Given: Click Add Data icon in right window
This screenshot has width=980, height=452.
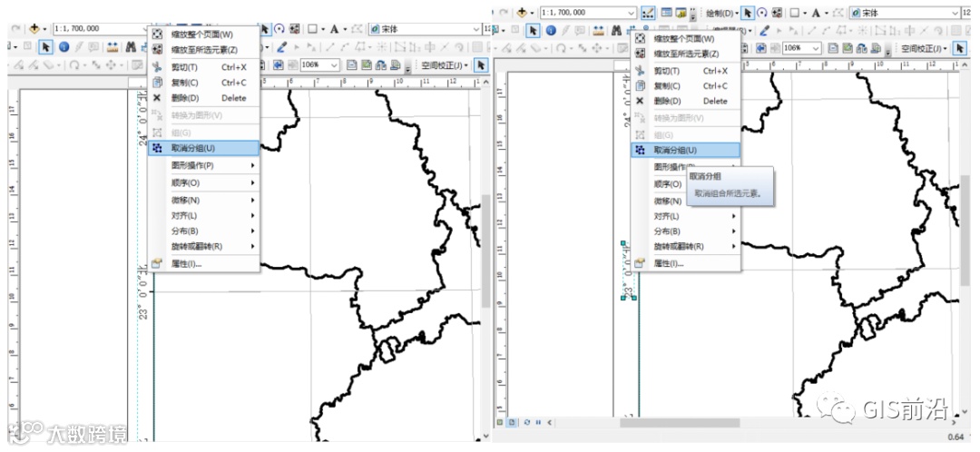Looking at the screenshot, I should [x=521, y=13].
